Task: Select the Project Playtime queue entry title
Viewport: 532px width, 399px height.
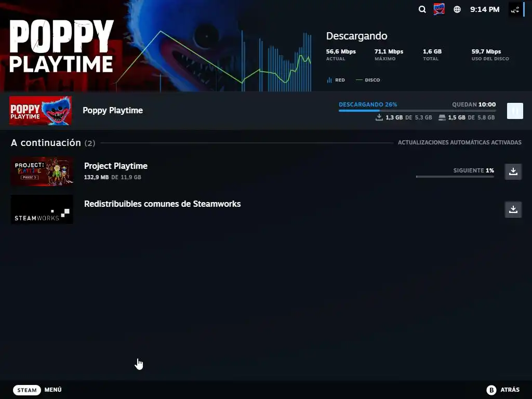Action: [x=116, y=166]
